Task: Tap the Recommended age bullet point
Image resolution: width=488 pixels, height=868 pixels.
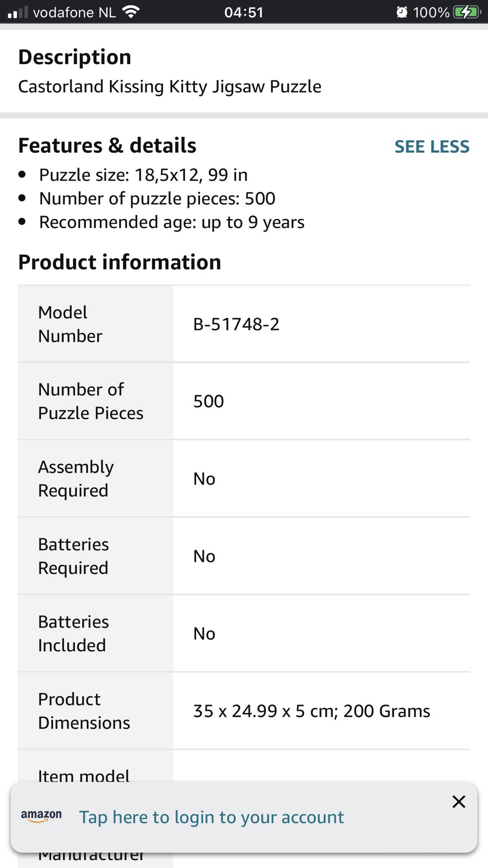Action: 172,222
